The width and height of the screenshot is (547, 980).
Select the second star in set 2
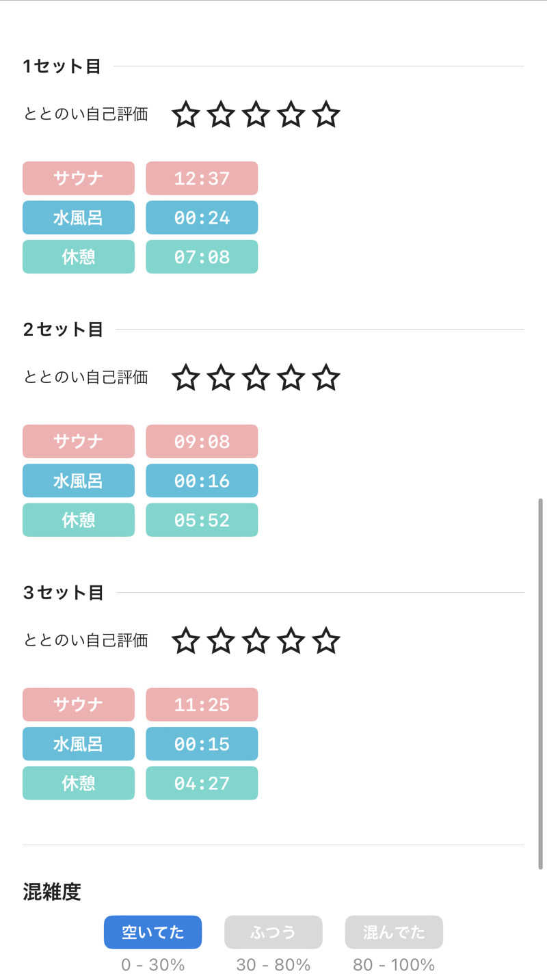point(221,378)
